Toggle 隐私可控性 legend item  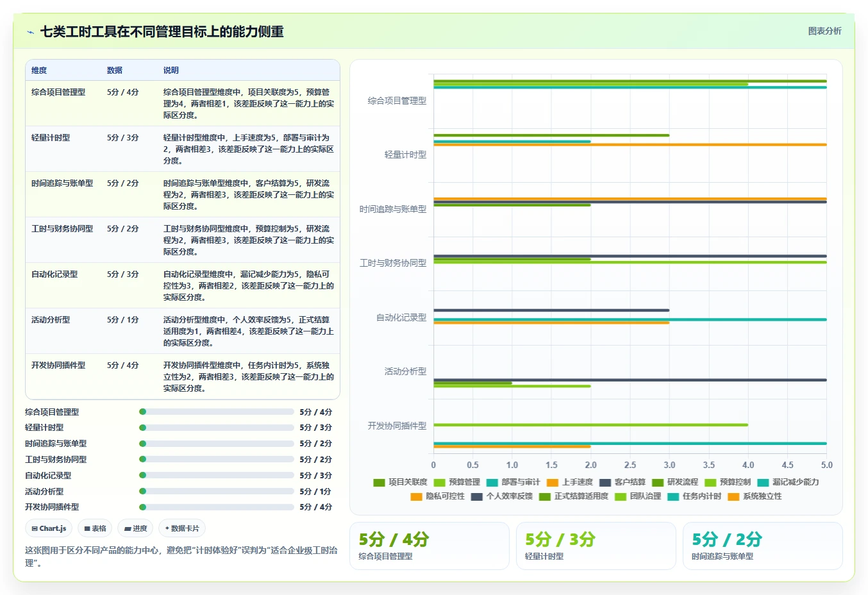[x=437, y=496]
